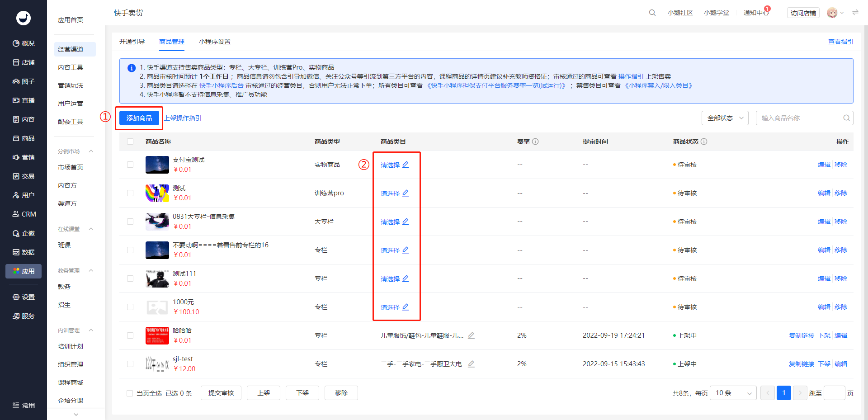Screen dimensions: 868x420
Task: Click the info icon next to 费率
Action: click(x=535, y=142)
